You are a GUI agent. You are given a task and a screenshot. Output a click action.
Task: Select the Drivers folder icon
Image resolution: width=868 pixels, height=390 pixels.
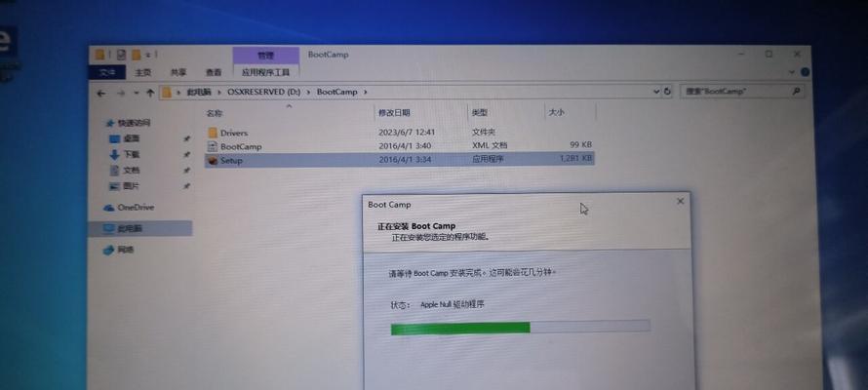[214, 133]
